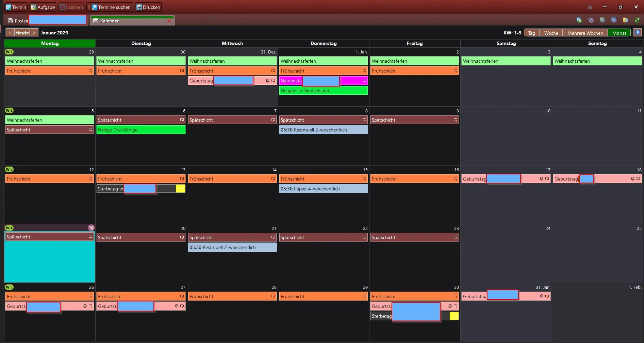
Task: Go to previous month with left arrow
Action: [10, 33]
